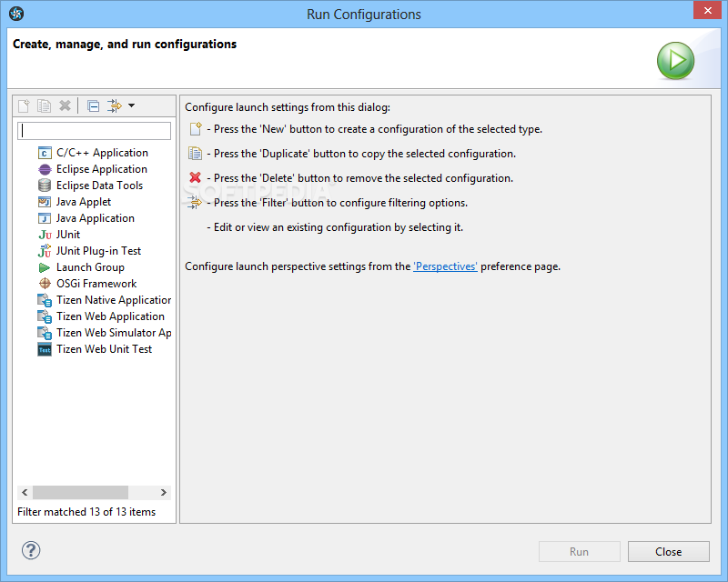Image resolution: width=728 pixels, height=582 pixels.
Task: Collapse all configurations in the tree
Action: point(94,106)
